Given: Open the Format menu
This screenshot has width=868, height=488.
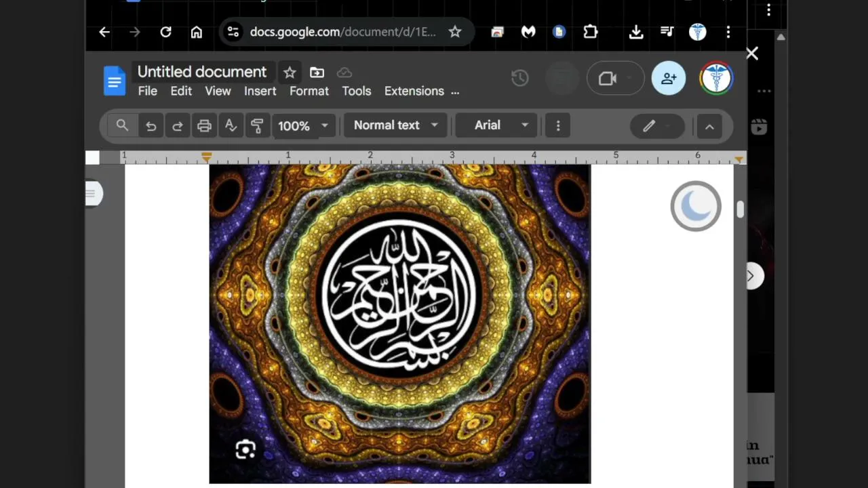Looking at the screenshot, I should [x=309, y=91].
